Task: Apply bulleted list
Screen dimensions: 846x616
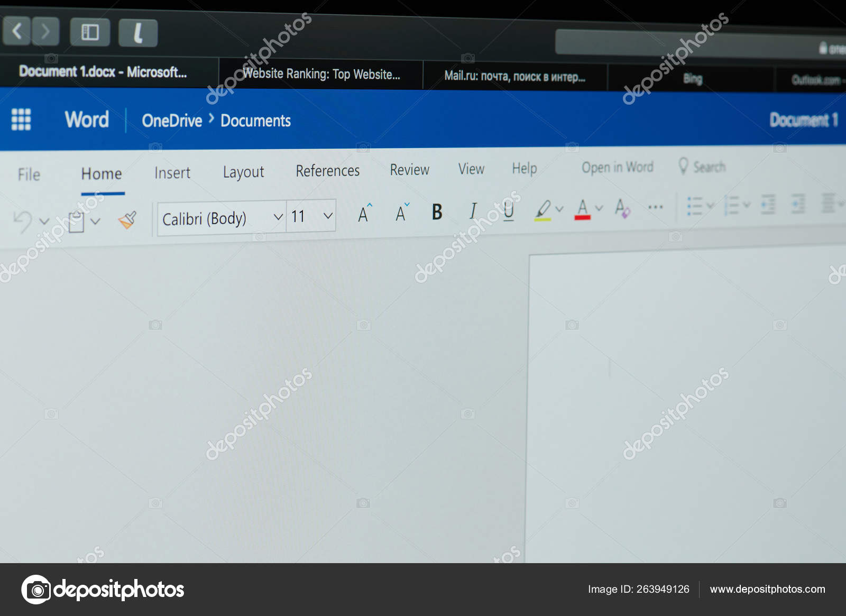Action: 694,206
